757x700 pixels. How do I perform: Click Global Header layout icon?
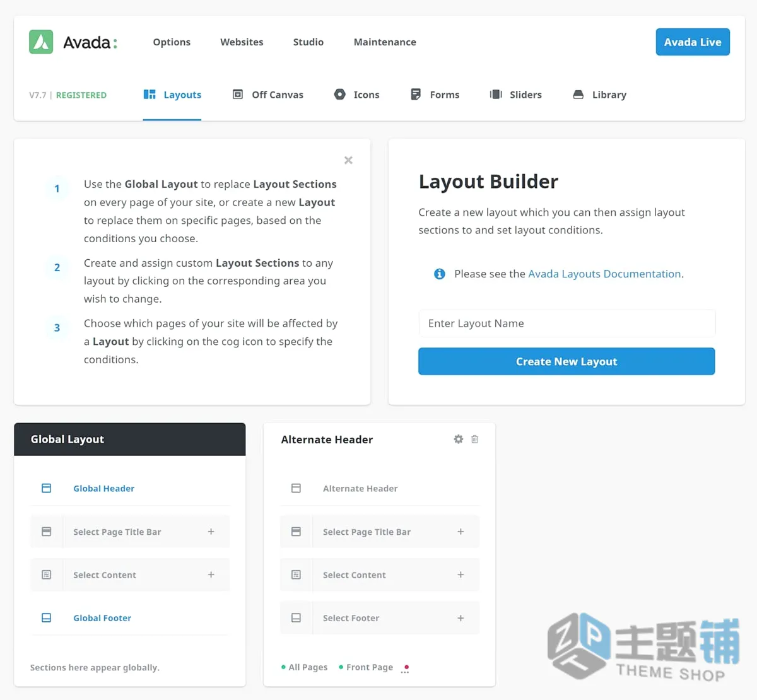pyautogui.click(x=46, y=488)
